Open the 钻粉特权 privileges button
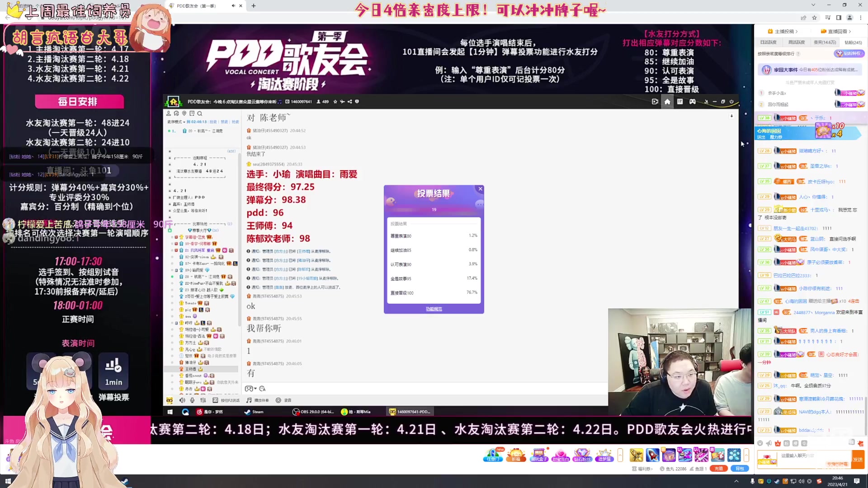Screen dimensions: 868x488 849,53
